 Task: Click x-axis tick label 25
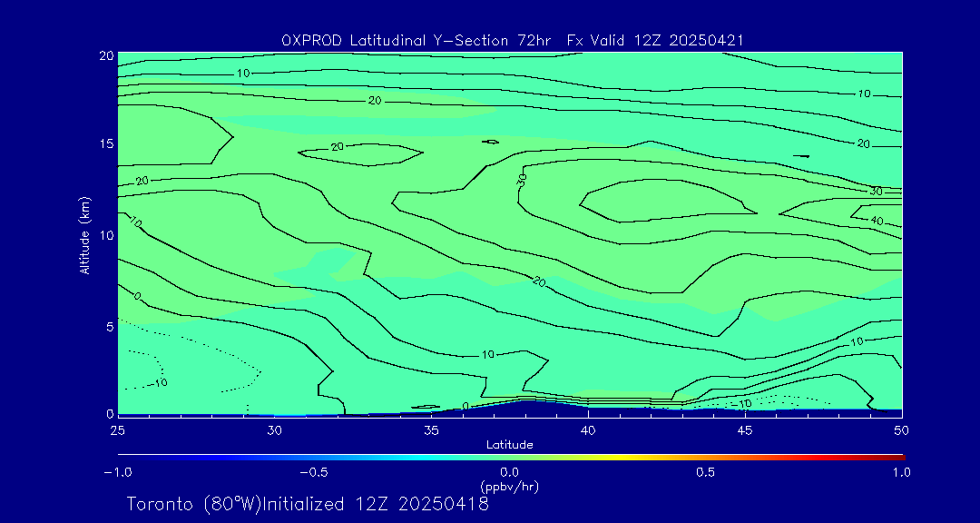pos(117,430)
